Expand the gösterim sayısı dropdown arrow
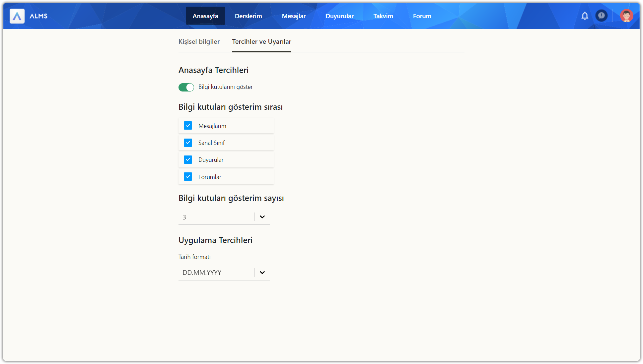The height and width of the screenshot is (364, 643). [262, 217]
